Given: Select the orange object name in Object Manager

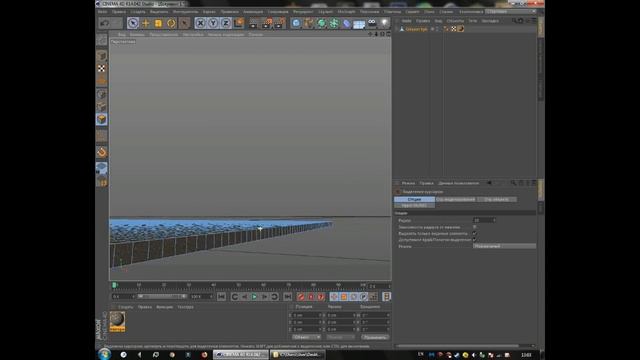Looking at the screenshot, I should (416, 29).
